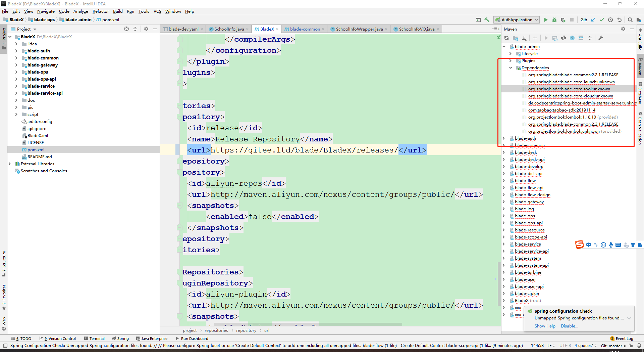Select pom.xml in Project tree
Viewport: 644px width, 352px height.
tap(36, 150)
